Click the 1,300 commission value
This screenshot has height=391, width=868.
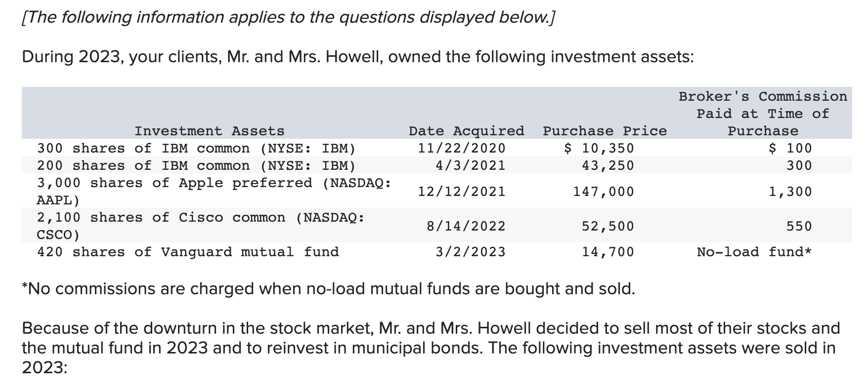click(790, 192)
